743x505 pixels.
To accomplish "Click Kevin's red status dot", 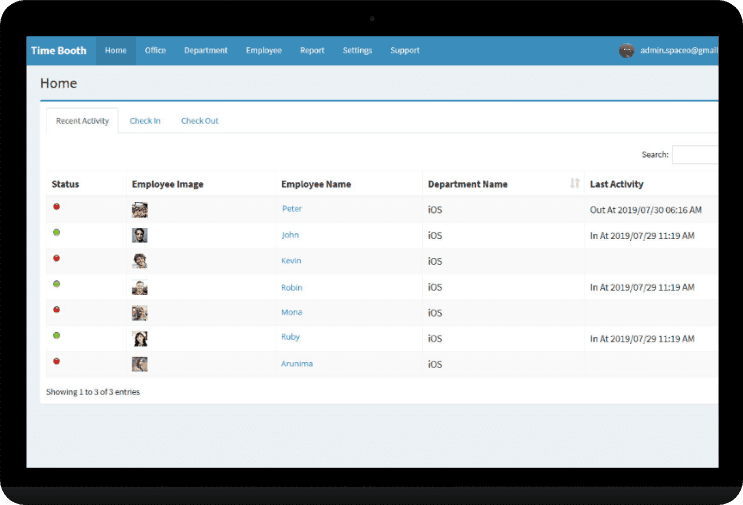I will tap(56, 258).
